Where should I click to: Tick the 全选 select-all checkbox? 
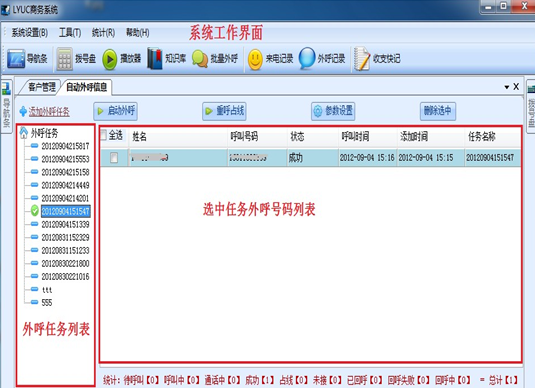(x=103, y=135)
